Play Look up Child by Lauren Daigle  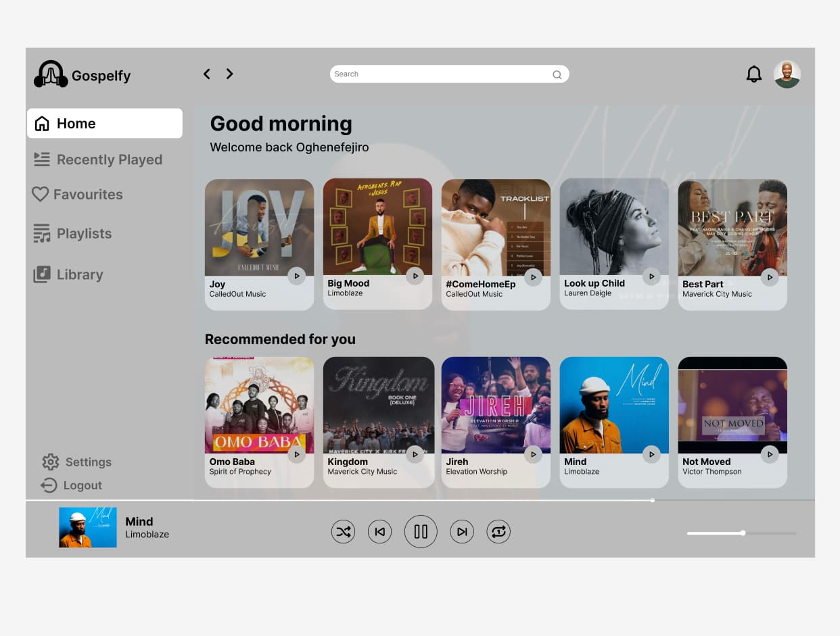tap(651, 276)
